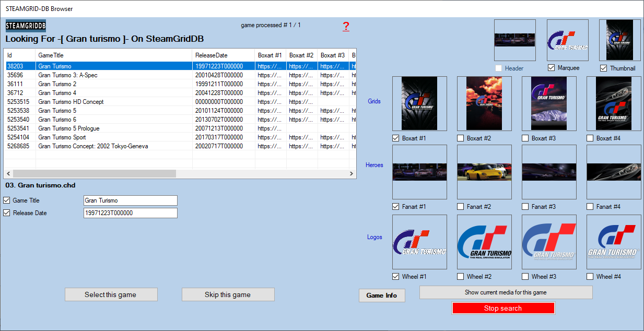Select the Boxart #2 red sunset cover

coord(484,103)
